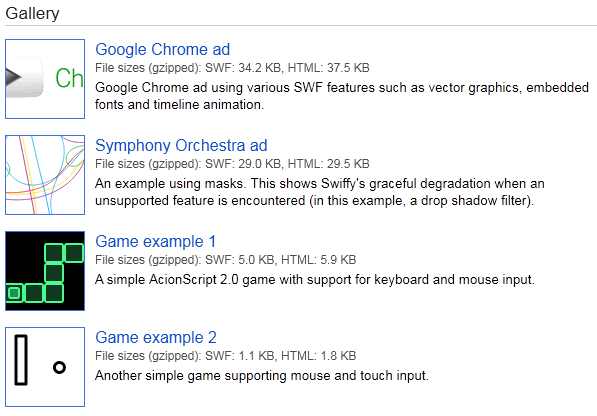Screen dimensions: 597x416
Task: Follow the Symphony Orchestra ad link
Action: coord(181,146)
